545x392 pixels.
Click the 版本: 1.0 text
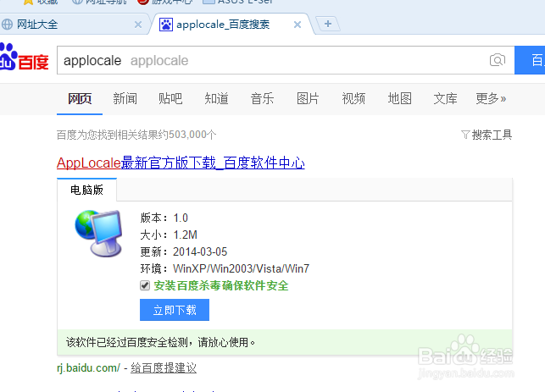[x=164, y=218]
